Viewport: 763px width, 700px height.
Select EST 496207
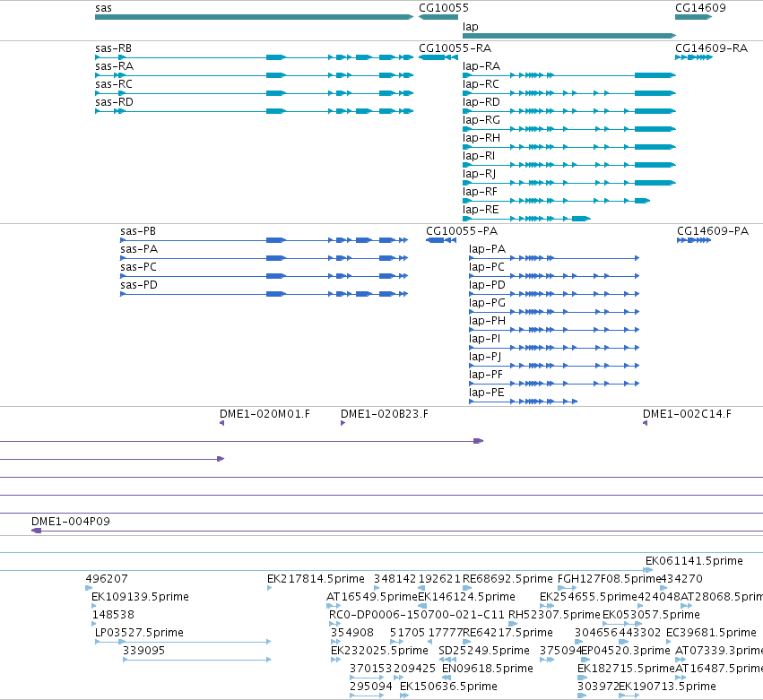click(107, 579)
